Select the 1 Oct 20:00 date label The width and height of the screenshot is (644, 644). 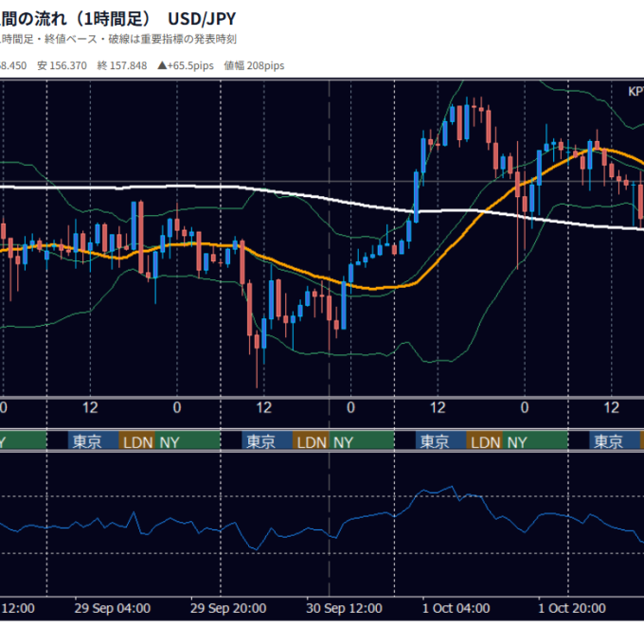[x=572, y=608]
